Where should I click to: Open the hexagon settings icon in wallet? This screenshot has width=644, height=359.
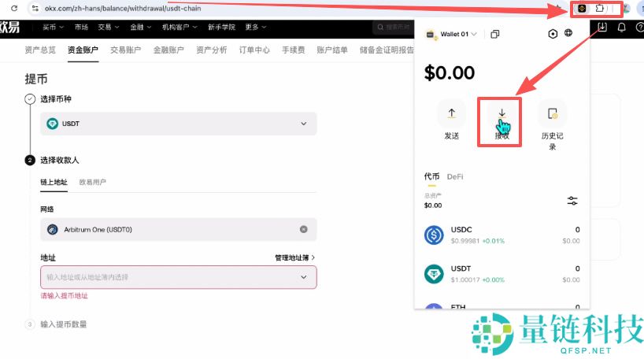(x=553, y=34)
